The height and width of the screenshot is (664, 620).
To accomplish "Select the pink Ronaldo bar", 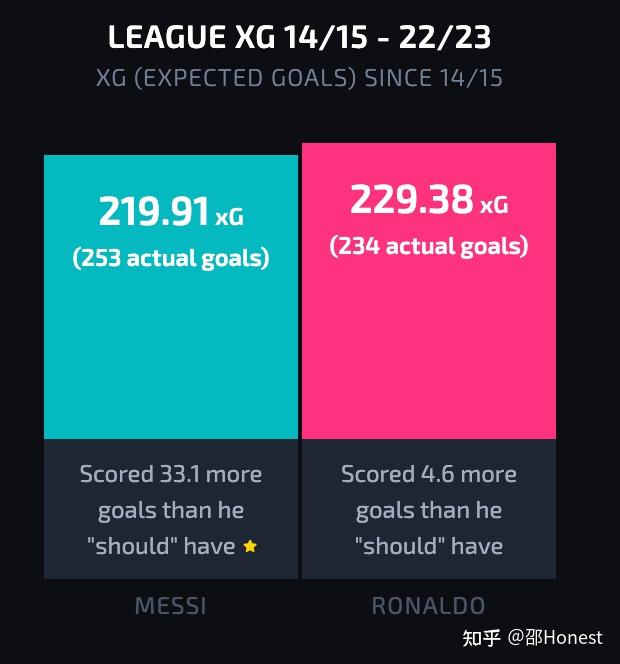I will point(429,291).
